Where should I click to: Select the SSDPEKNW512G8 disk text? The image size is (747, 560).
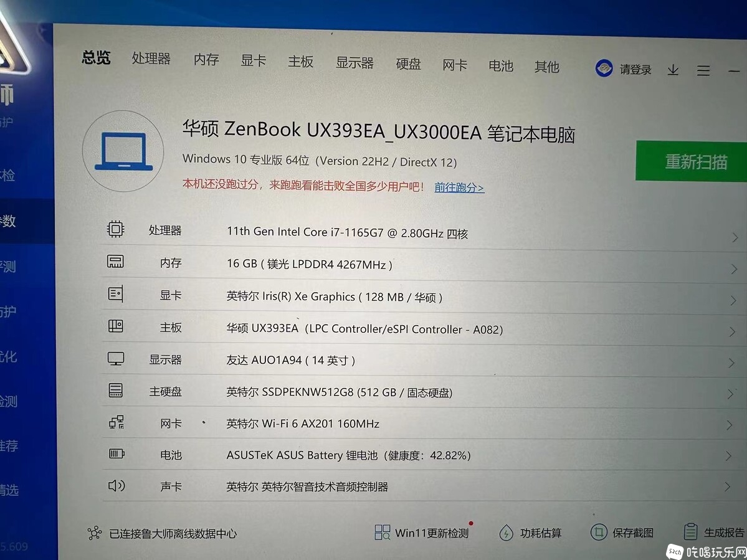coord(339,392)
